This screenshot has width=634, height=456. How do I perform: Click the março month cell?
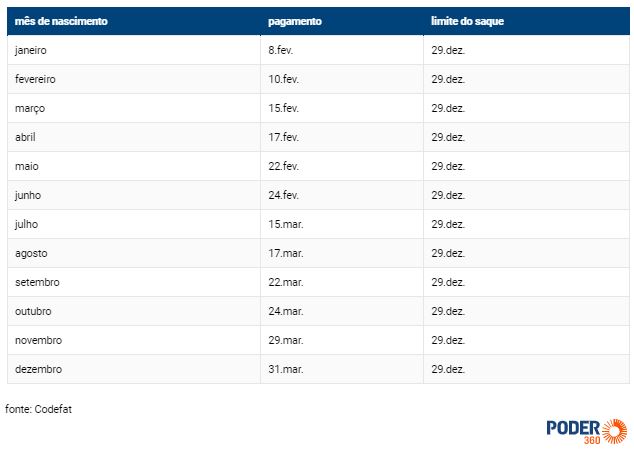134,108
